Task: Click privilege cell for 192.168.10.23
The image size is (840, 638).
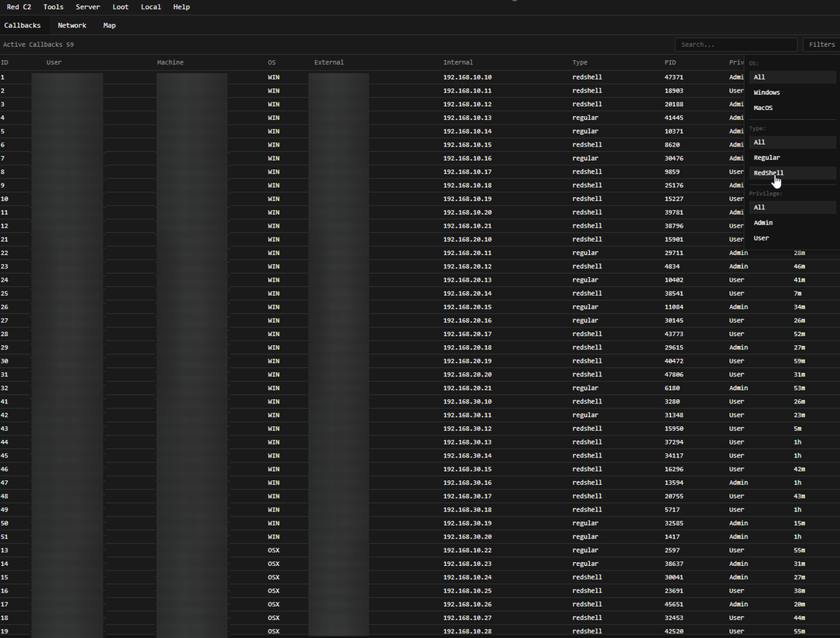Action: 738,564
